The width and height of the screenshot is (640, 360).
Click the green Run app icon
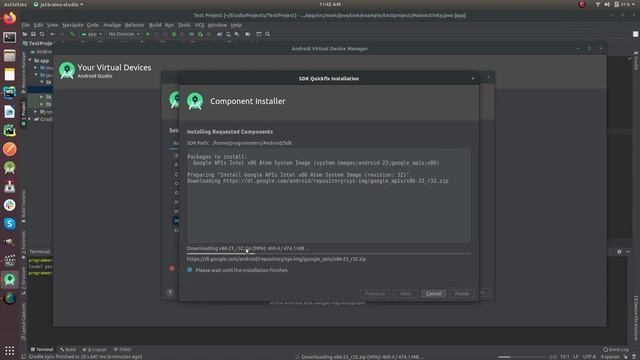148,34
